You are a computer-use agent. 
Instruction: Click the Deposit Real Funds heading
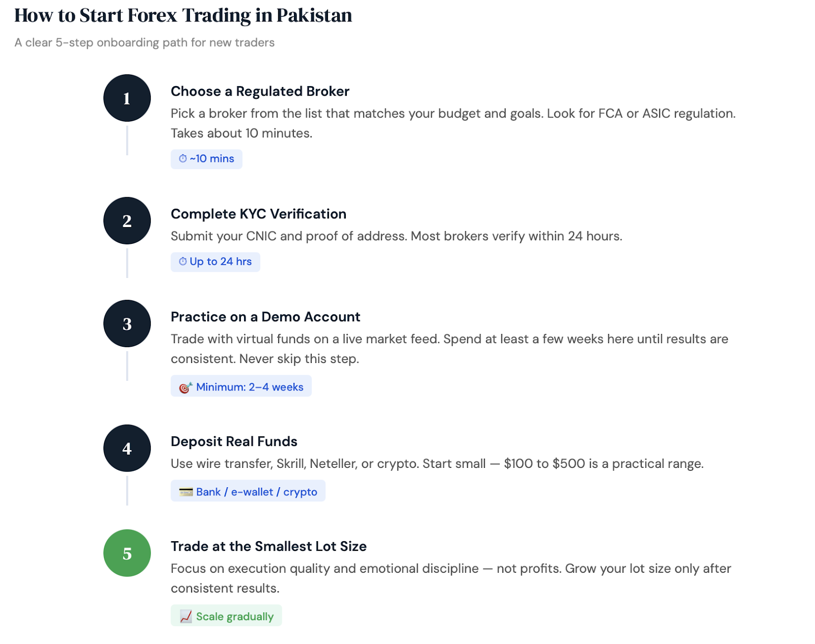tap(234, 441)
